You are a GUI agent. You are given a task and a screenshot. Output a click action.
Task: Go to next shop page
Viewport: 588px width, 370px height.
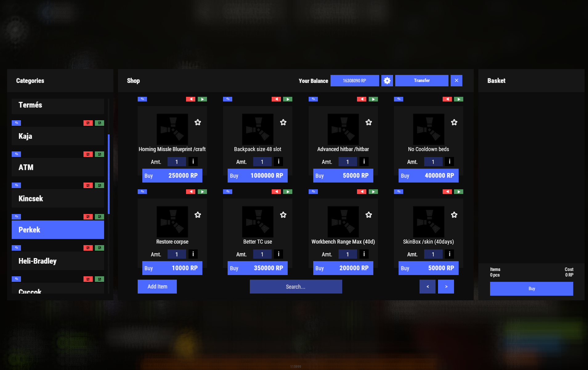446,286
